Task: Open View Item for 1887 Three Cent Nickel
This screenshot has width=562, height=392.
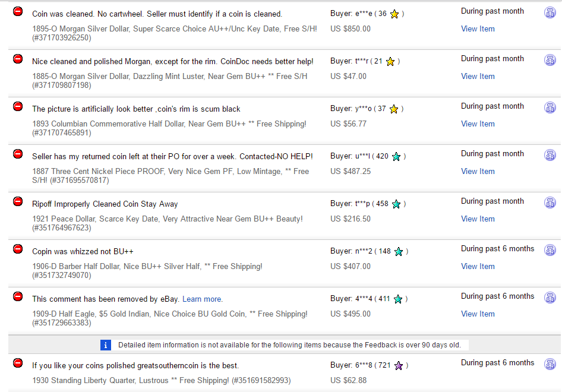Action: pyautogui.click(x=478, y=171)
